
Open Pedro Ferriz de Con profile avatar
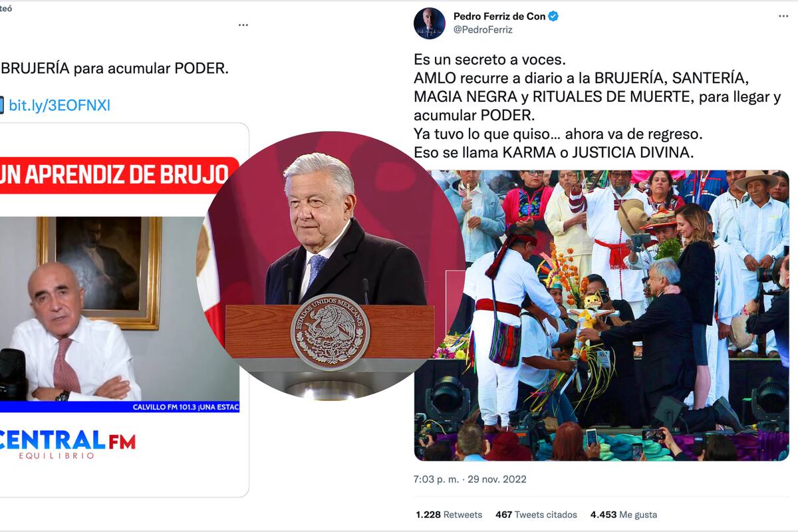429,23
